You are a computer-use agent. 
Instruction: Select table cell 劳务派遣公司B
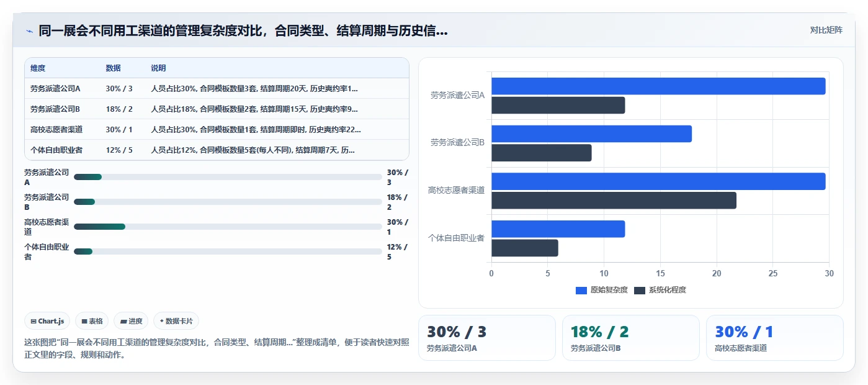(x=55, y=109)
